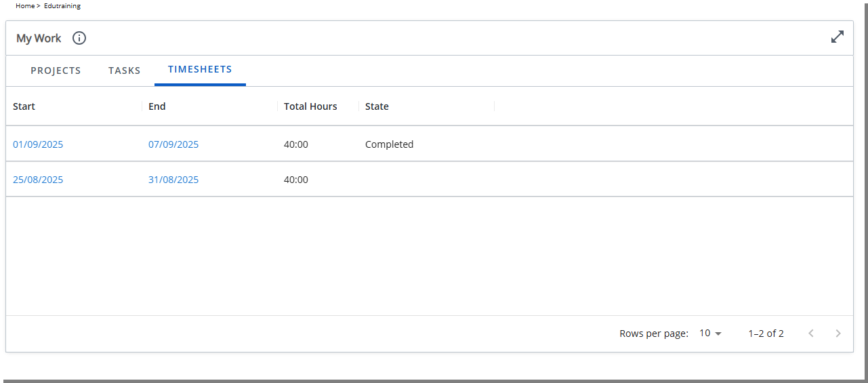Screen dimensions: 868x383
Task: Open timesheet starting 01/09/2025
Action: coord(38,144)
